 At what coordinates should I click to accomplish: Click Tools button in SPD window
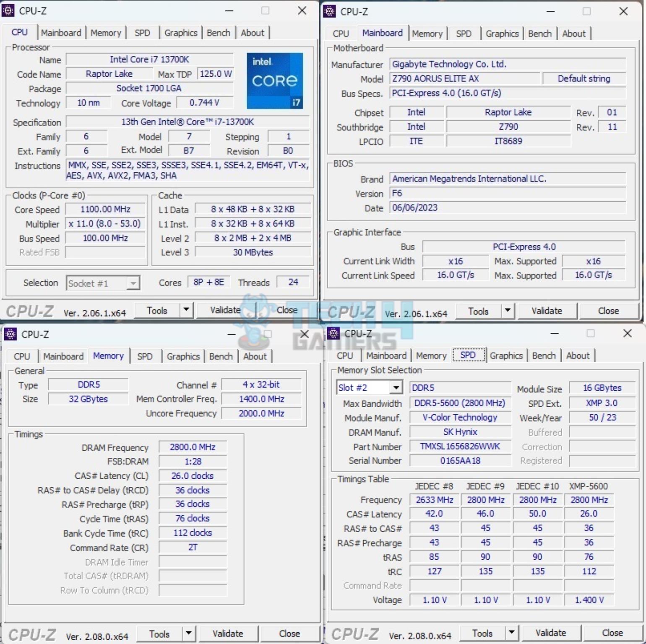(482, 633)
